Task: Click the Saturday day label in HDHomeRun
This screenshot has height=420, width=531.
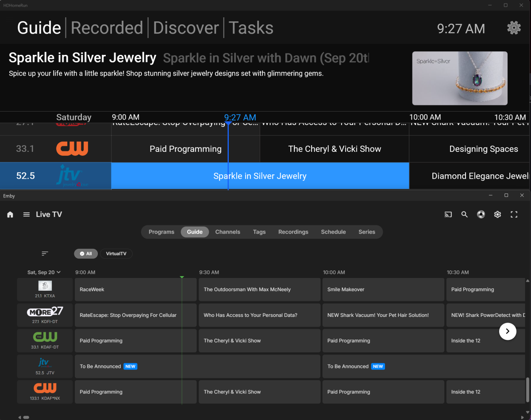Action: [73, 117]
